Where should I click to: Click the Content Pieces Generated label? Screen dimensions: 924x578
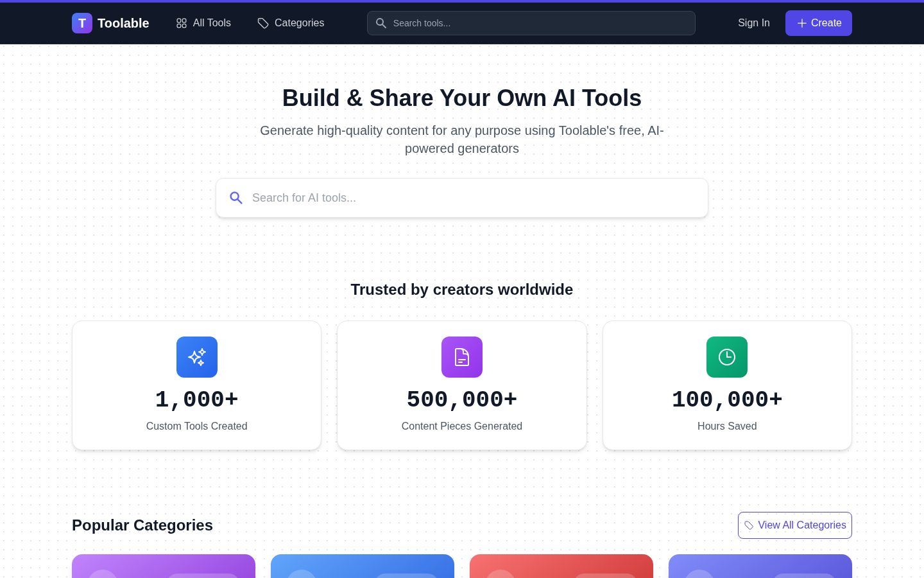(462, 426)
